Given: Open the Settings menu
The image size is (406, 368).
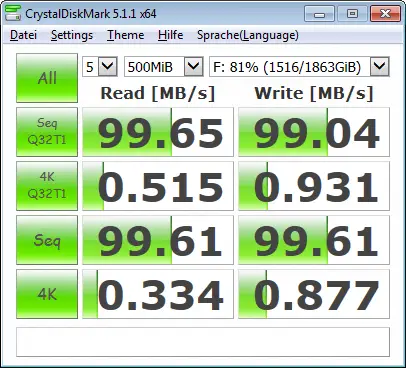Looking at the screenshot, I should coord(72,35).
